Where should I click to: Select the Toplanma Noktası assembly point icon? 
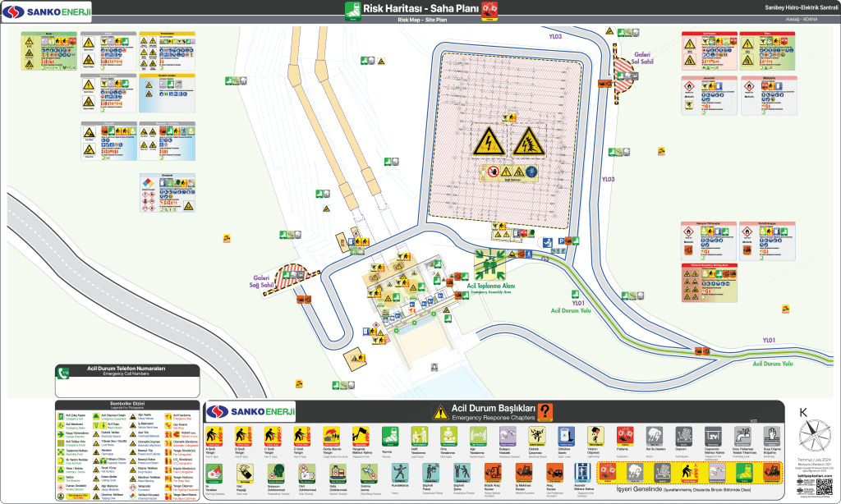point(59,451)
